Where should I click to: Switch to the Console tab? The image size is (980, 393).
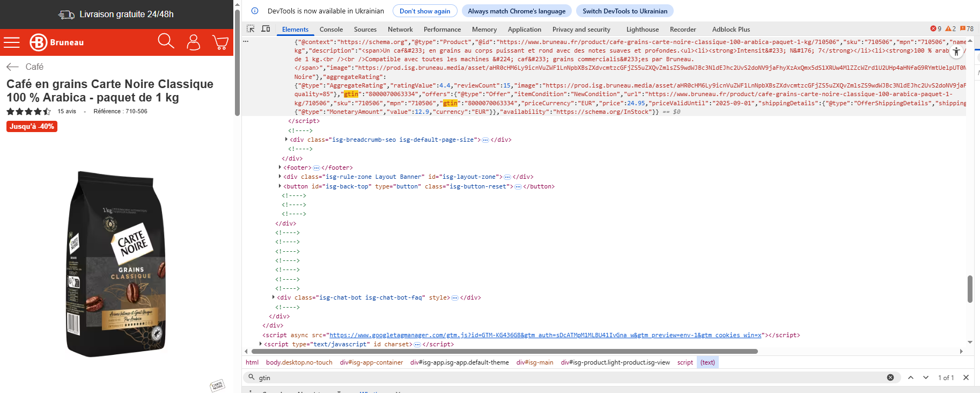[x=331, y=30]
